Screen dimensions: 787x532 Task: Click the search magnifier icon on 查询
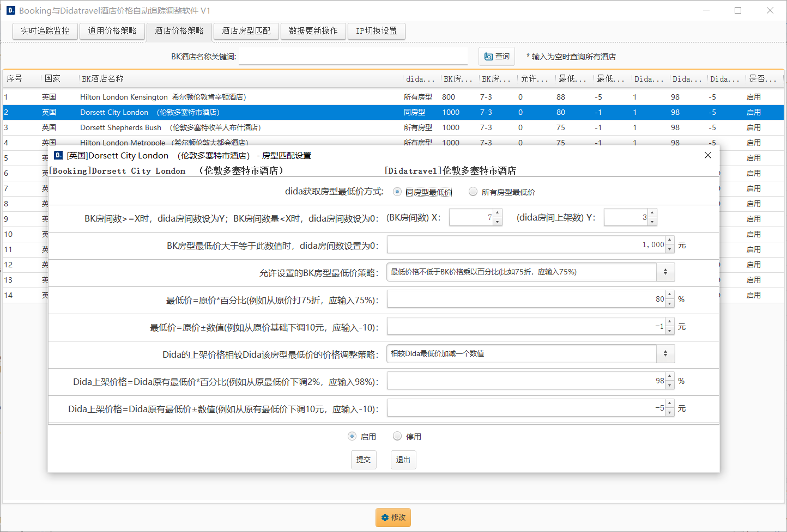coord(488,57)
